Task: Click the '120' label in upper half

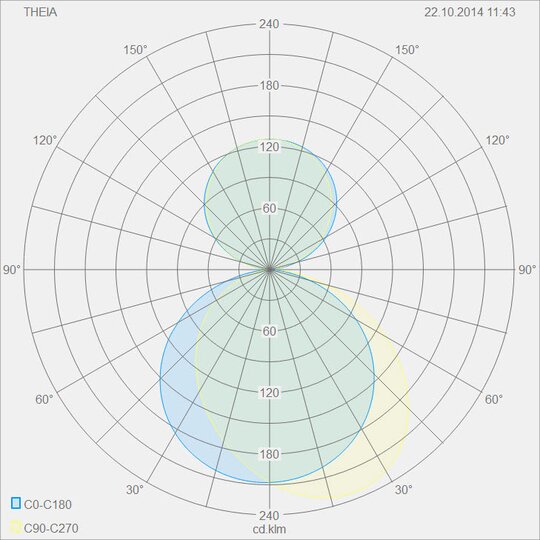Action: [x=269, y=147]
